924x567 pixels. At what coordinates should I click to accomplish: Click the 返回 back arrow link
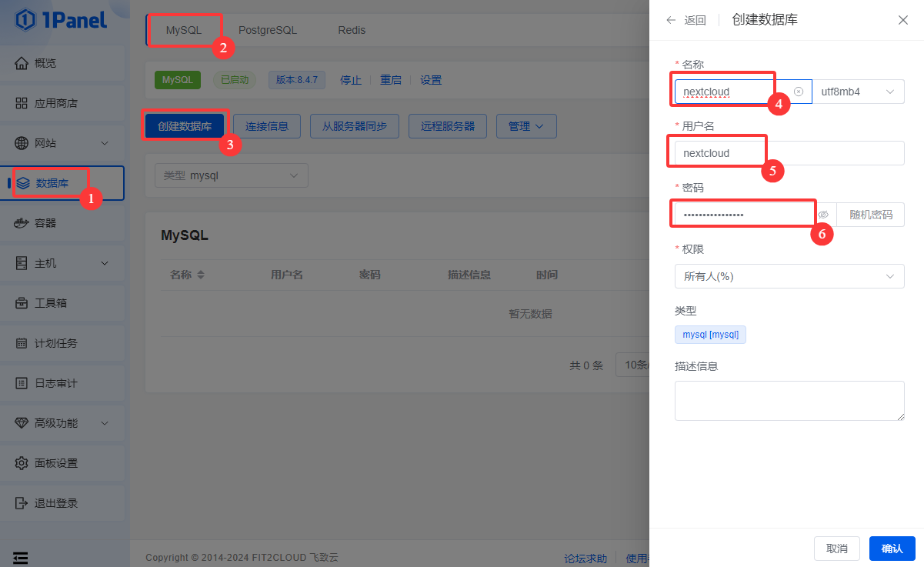685,21
